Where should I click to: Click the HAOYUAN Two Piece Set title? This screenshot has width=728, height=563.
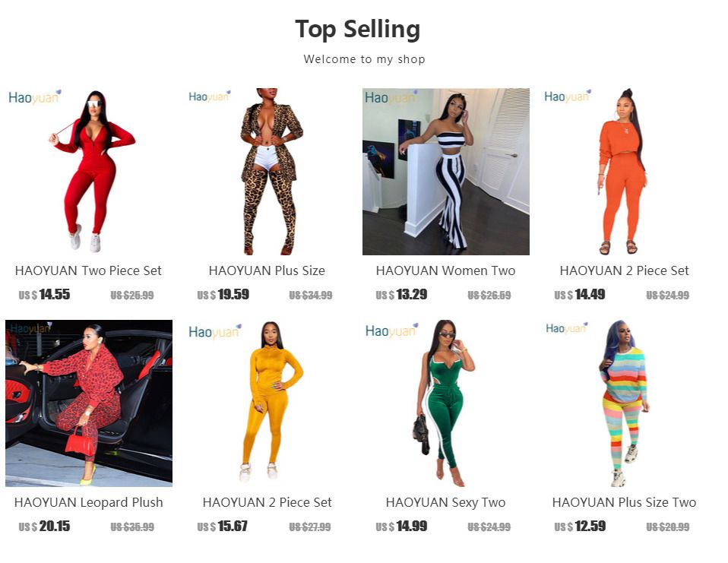point(88,270)
